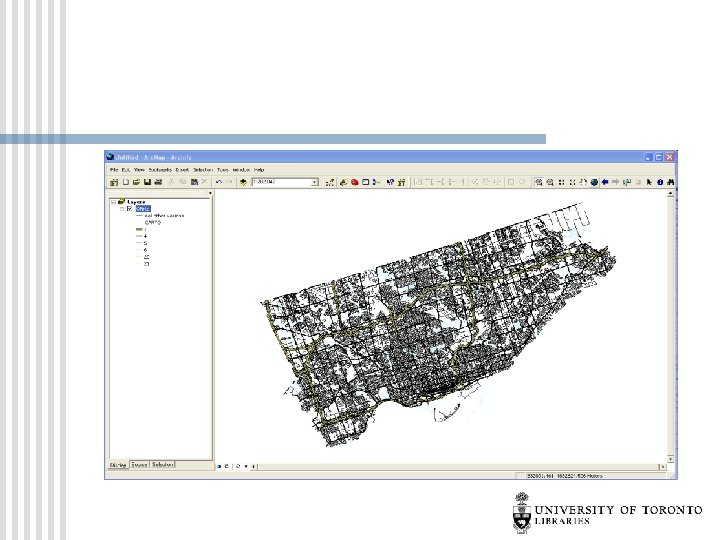Open the Help menu

pyautogui.click(x=258, y=171)
